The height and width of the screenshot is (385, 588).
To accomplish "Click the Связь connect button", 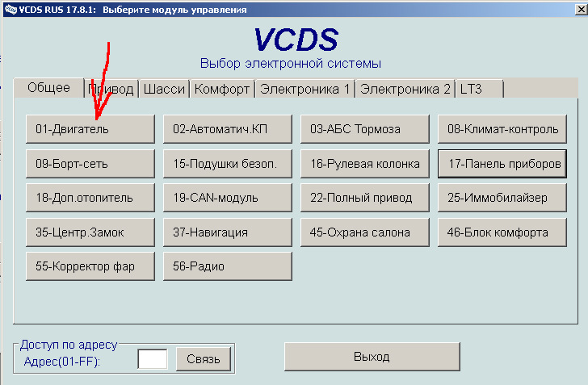I will [x=204, y=359].
